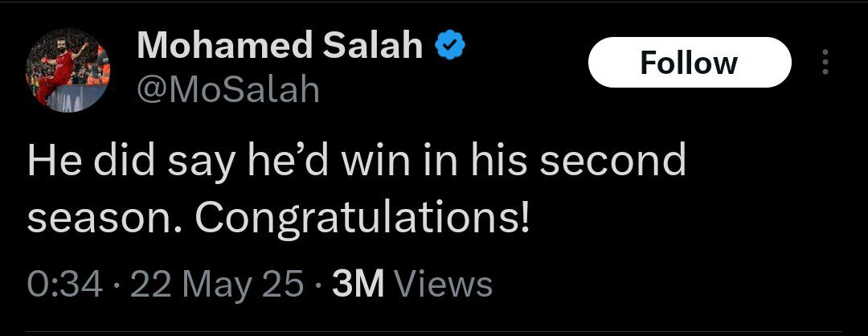Click the @MoSalah handle

(228, 90)
